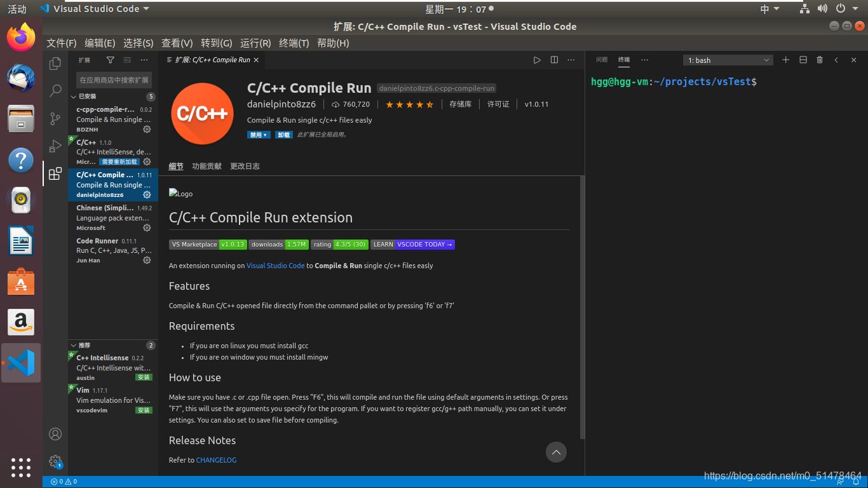Image resolution: width=868 pixels, height=488 pixels.
Task: Open gear for selected C/C++ Compile Run
Action: coord(147,194)
